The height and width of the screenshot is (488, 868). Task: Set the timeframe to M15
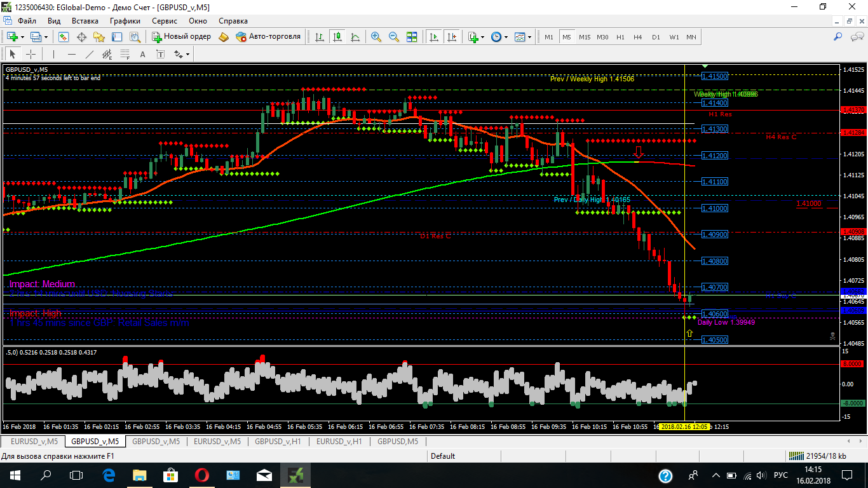point(585,37)
